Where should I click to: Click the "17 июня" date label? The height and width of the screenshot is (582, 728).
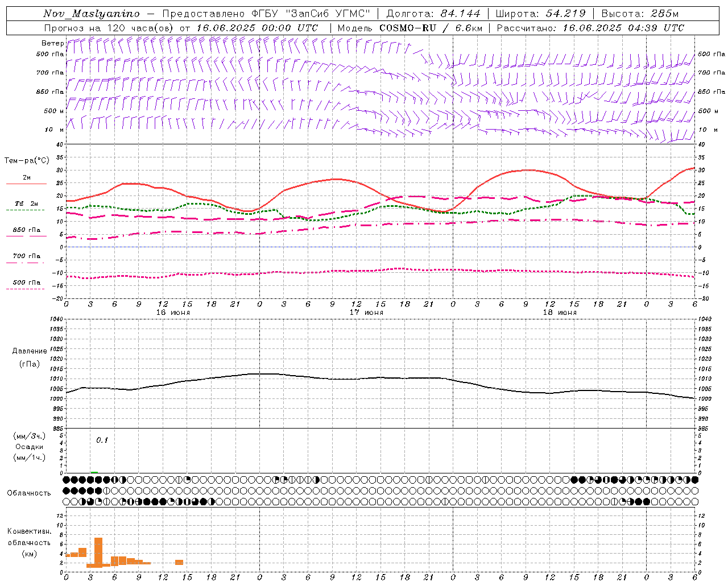(x=366, y=313)
